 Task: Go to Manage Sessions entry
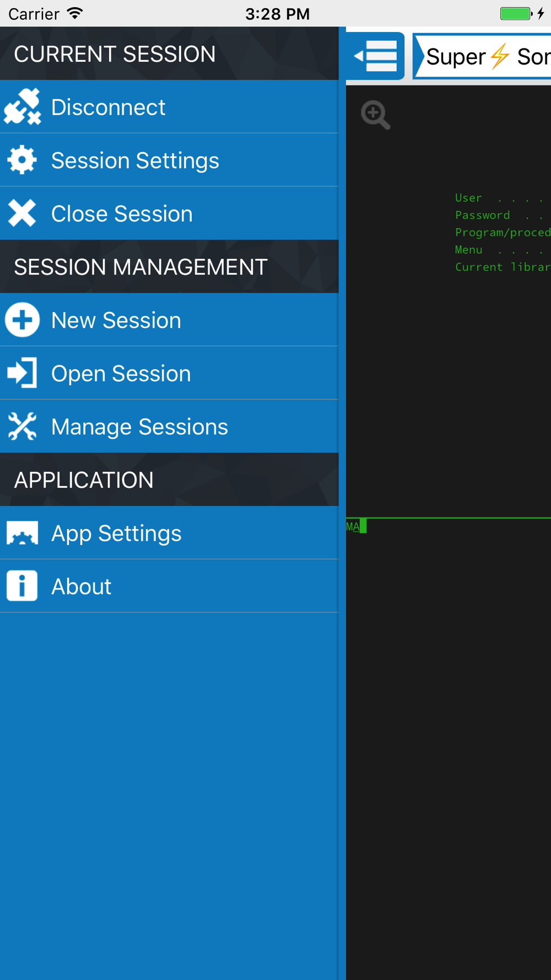(x=169, y=427)
